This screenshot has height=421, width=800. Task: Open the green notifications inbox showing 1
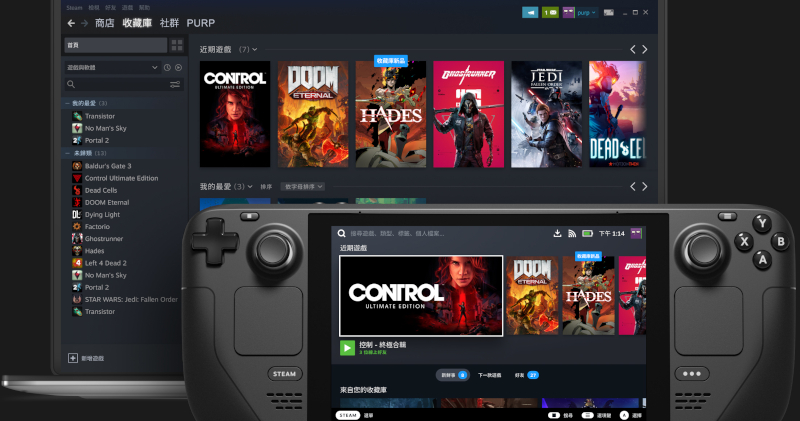pyautogui.click(x=550, y=12)
